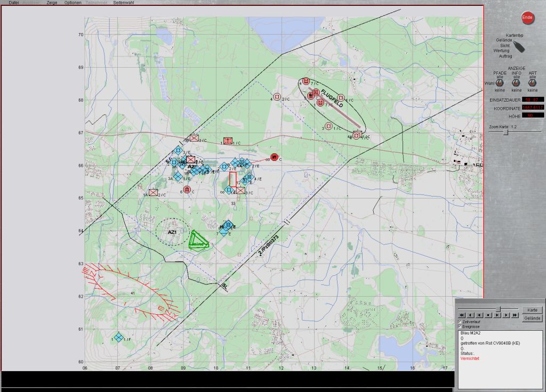Open the Datei menu
The width and height of the screenshot is (546, 392).
[13, 3]
